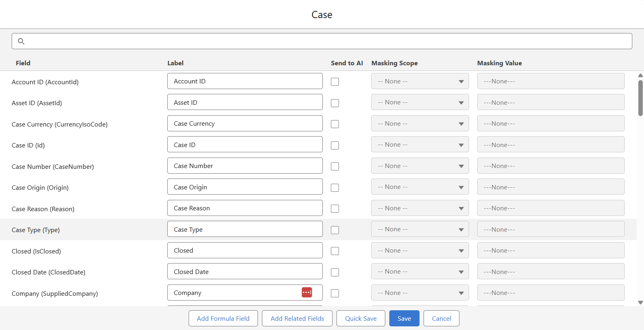This screenshot has width=644, height=330.
Task: Click Quick Save button
Action: click(x=361, y=318)
